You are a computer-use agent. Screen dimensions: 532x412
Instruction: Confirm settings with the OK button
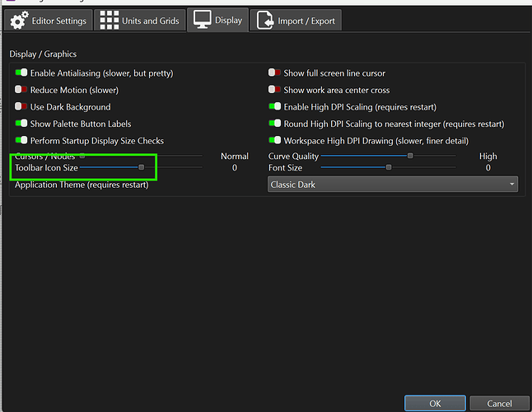tap(435, 403)
